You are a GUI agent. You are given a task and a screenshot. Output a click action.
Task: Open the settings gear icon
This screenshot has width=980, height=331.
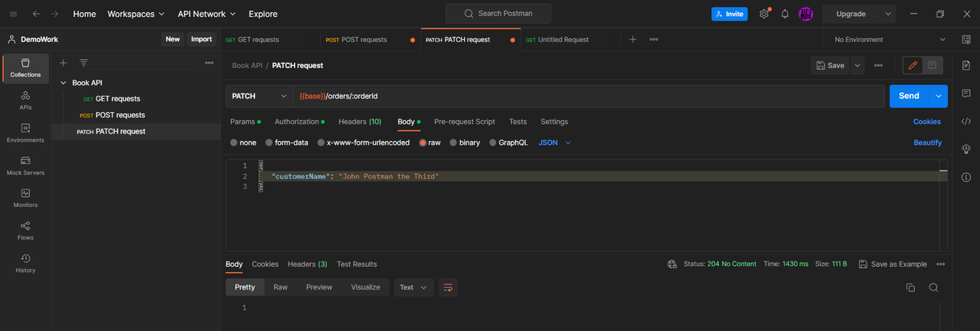pos(764,14)
